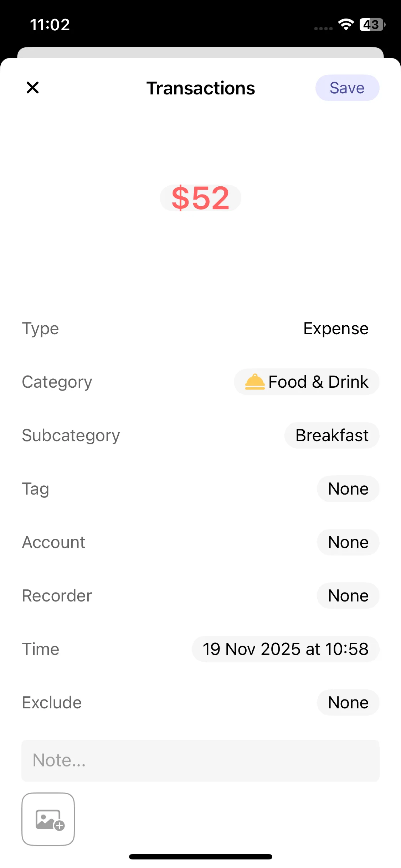The image size is (401, 868).
Task: Tap the battery indicator icon
Action: (372, 25)
